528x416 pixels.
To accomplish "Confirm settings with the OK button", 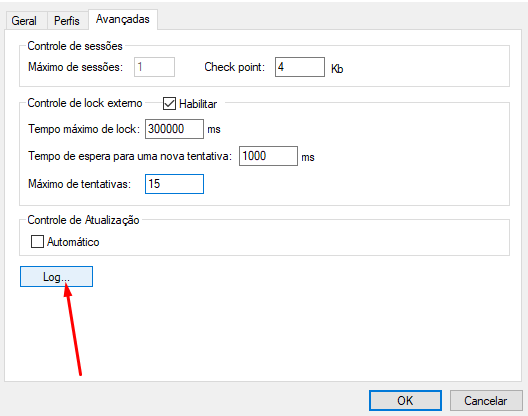I will (x=405, y=401).
